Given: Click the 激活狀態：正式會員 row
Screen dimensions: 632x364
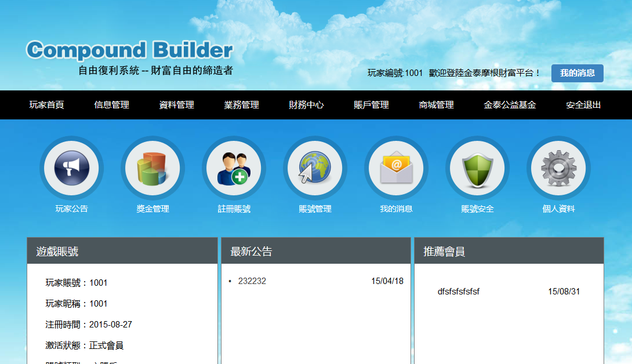Looking at the screenshot, I should [x=84, y=345].
